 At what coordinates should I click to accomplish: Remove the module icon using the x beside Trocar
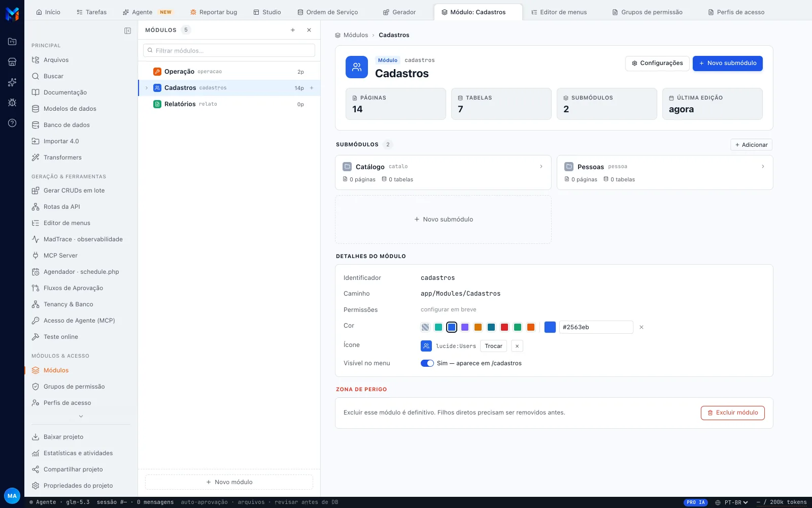click(517, 346)
